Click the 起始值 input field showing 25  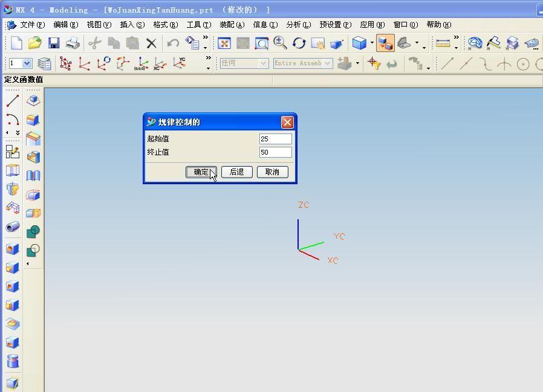[x=275, y=139]
